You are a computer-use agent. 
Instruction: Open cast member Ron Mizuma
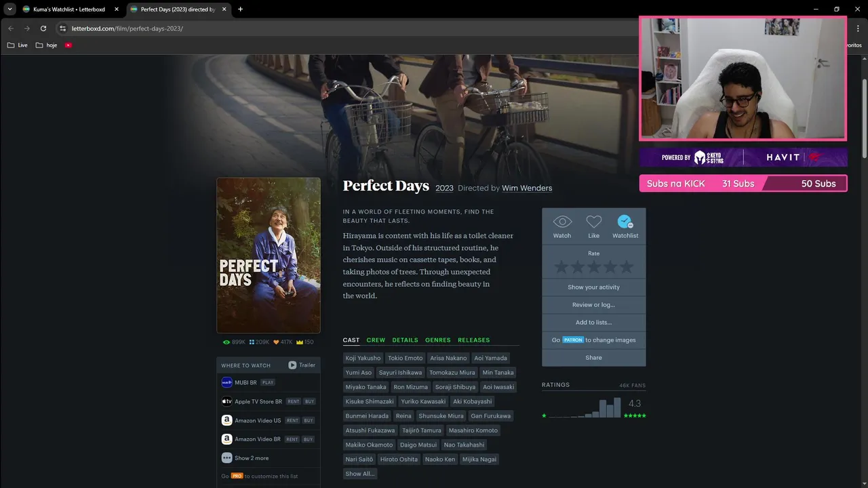point(411,387)
